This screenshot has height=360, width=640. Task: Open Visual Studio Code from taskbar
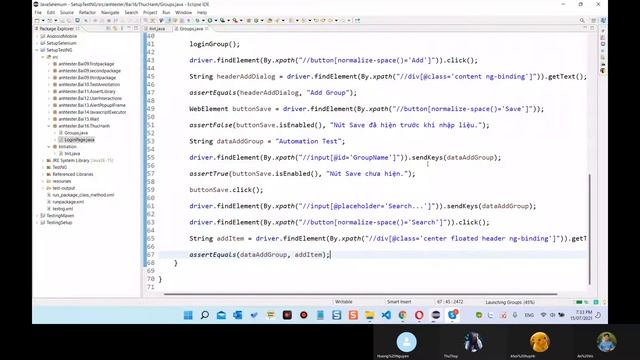point(386,315)
